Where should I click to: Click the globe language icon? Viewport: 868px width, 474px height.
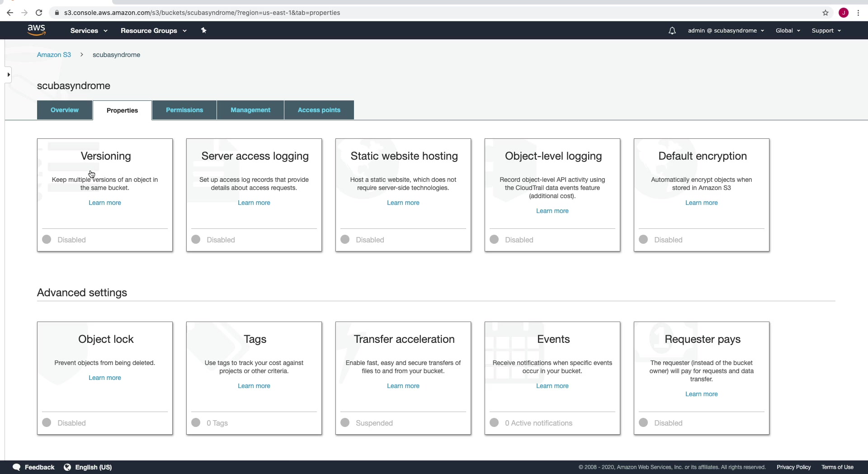pos(67,467)
